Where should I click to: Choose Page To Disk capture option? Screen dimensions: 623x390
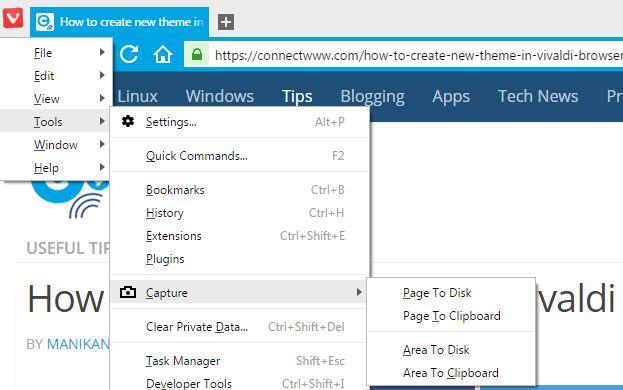[451, 293]
